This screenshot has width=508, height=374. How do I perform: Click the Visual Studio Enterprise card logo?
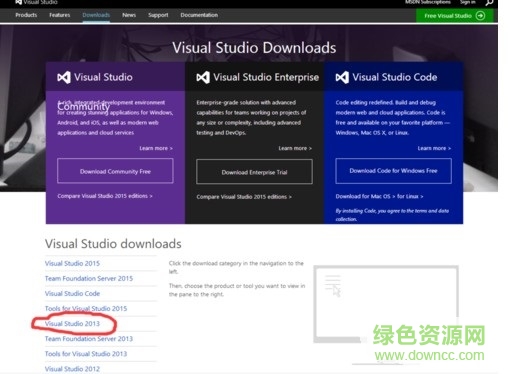pos(203,77)
